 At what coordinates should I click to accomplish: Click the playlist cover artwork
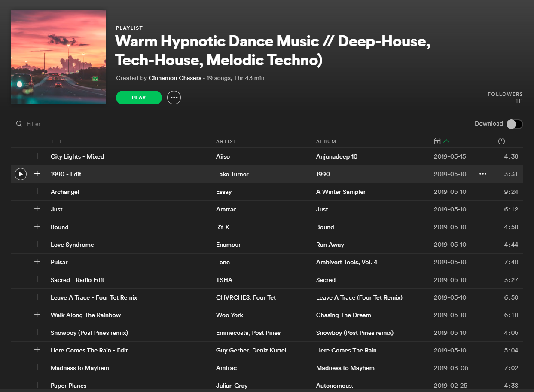(58, 57)
